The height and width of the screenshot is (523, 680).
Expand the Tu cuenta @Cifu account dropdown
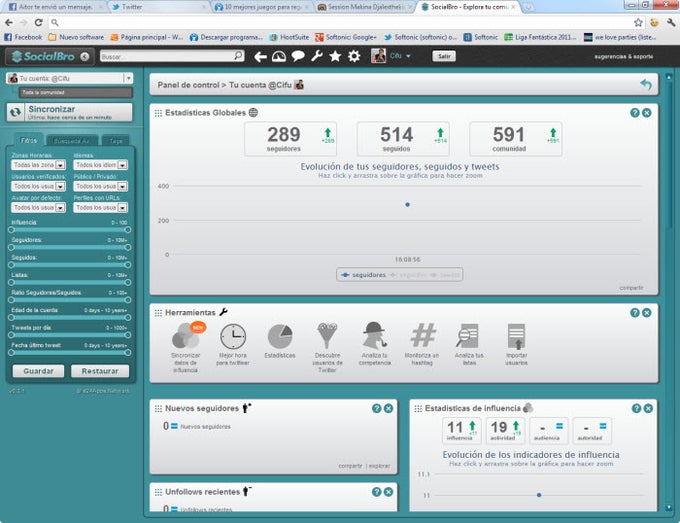pos(128,78)
